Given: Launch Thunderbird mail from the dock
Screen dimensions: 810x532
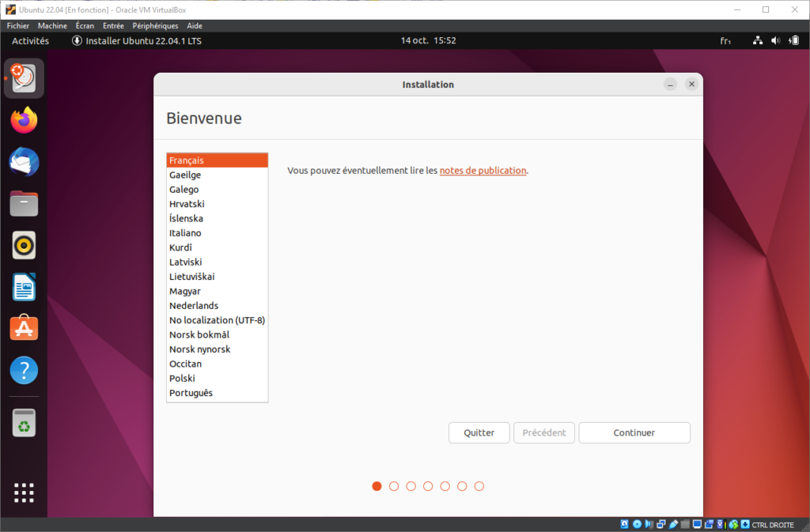Looking at the screenshot, I should click(x=24, y=162).
